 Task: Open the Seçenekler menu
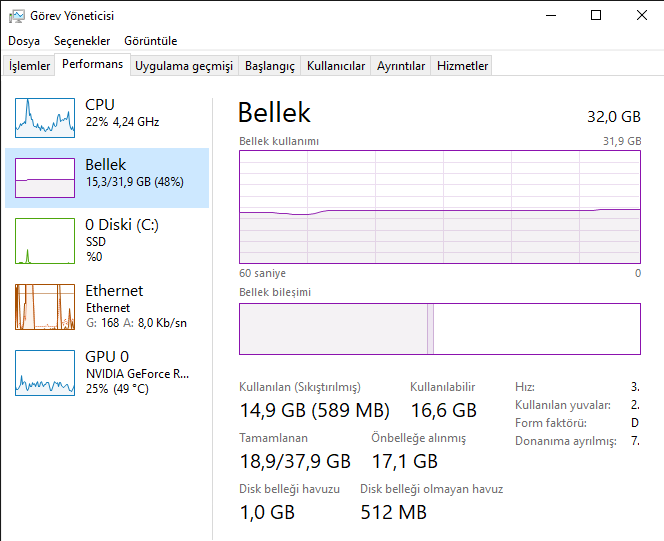tap(82, 41)
